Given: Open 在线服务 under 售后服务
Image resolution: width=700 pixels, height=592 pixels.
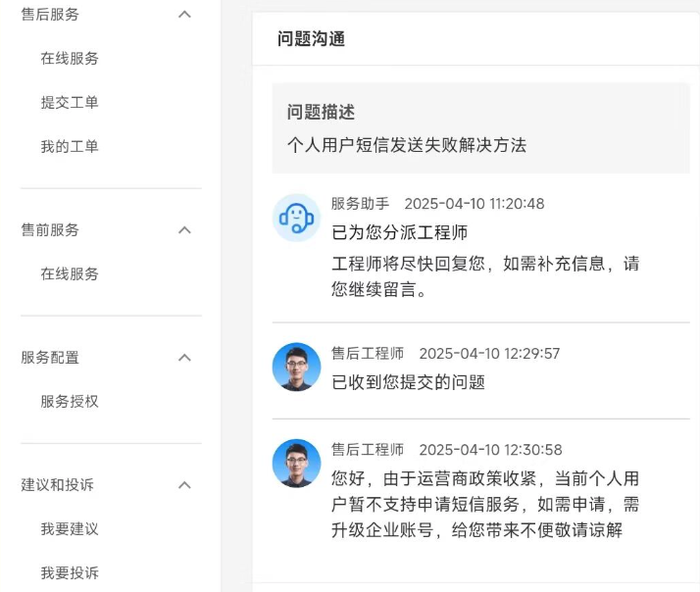Looking at the screenshot, I should tap(70, 59).
